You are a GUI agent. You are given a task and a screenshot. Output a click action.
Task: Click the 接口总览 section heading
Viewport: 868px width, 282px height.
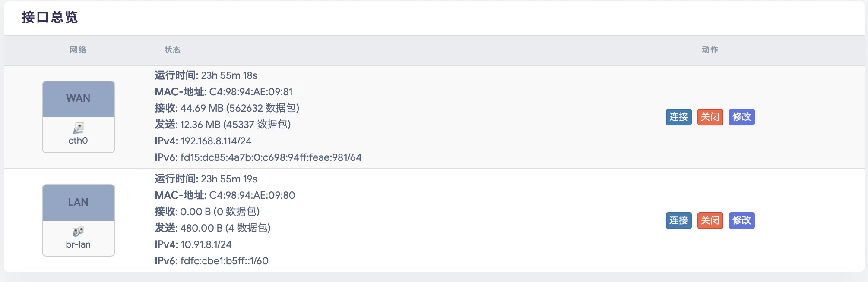(x=50, y=17)
